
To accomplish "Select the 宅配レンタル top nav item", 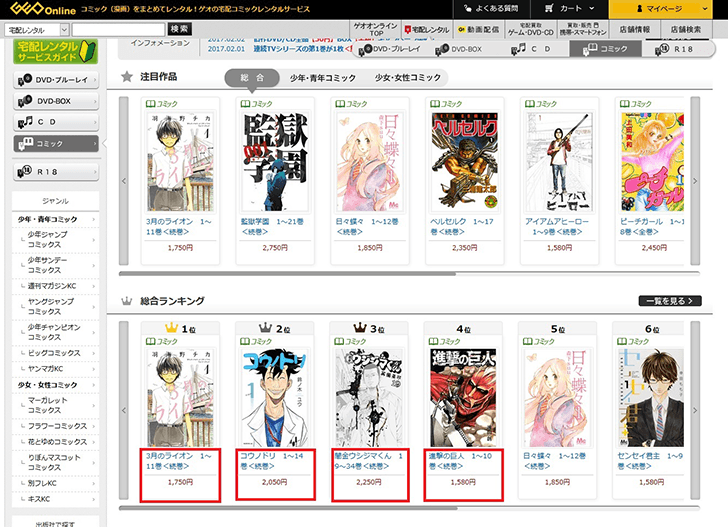I will click(427, 29).
